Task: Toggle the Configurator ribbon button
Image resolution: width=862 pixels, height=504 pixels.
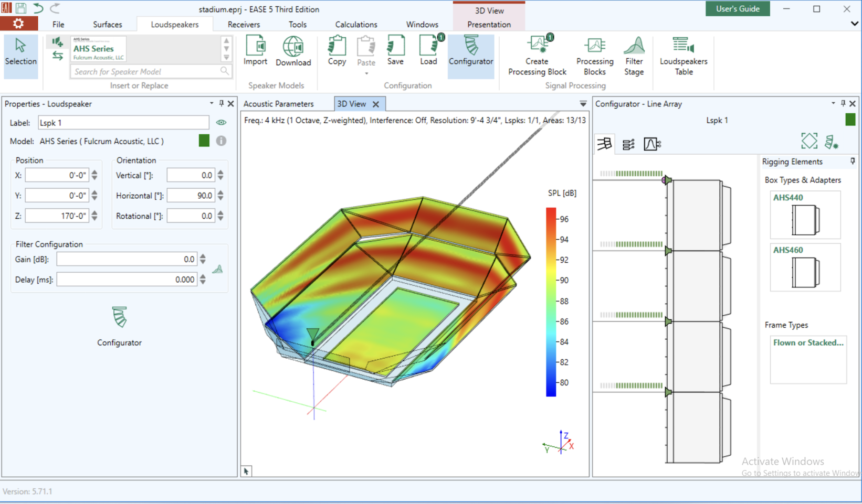Action: 471,51
